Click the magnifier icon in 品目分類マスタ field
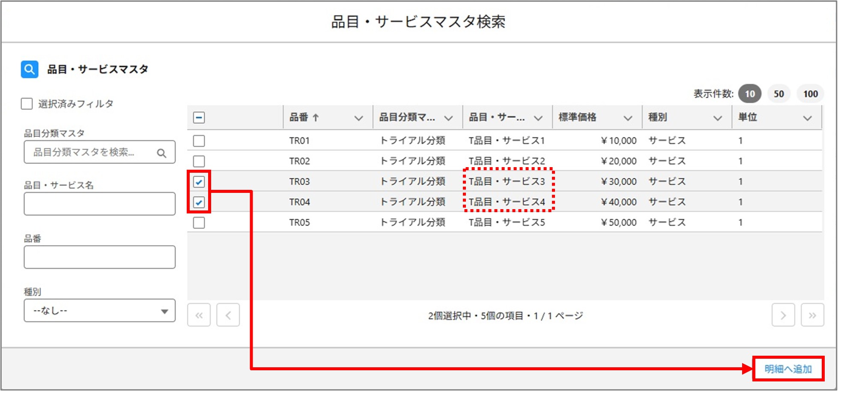The width and height of the screenshot is (868, 393). 162,152
